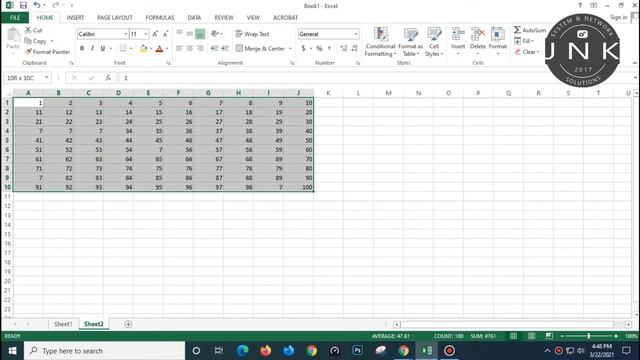Open Format as Table gallery
Image resolution: width=640 pixels, height=360 pixels.
[410, 42]
